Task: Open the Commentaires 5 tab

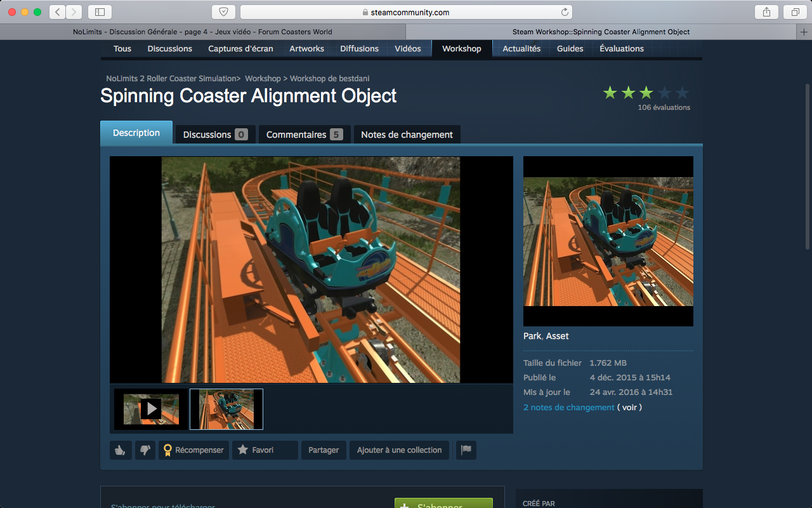Action: [304, 135]
